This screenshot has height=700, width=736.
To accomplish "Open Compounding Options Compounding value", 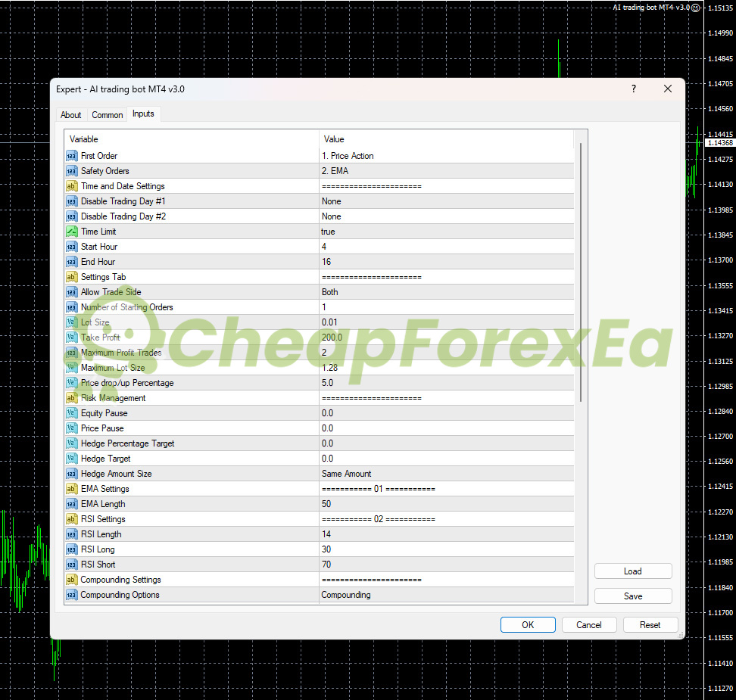I will [x=446, y=595].
